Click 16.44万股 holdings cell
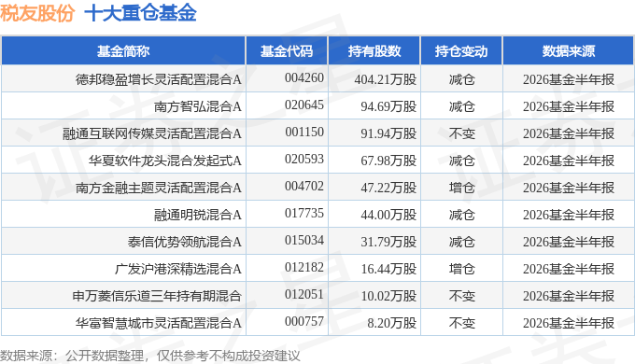This screenshot has height=364, width=635. [388, 269]
